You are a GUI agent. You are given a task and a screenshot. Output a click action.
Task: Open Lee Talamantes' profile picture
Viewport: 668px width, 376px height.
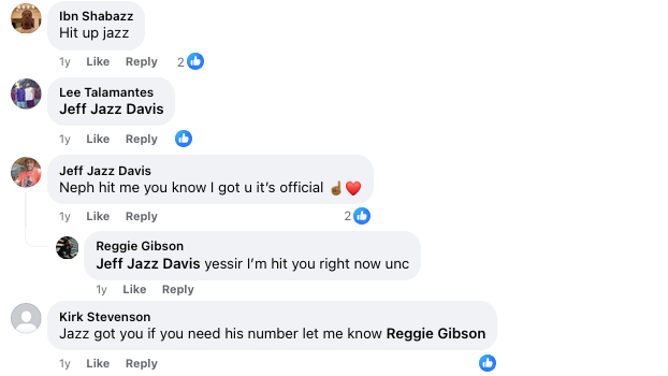26,94
